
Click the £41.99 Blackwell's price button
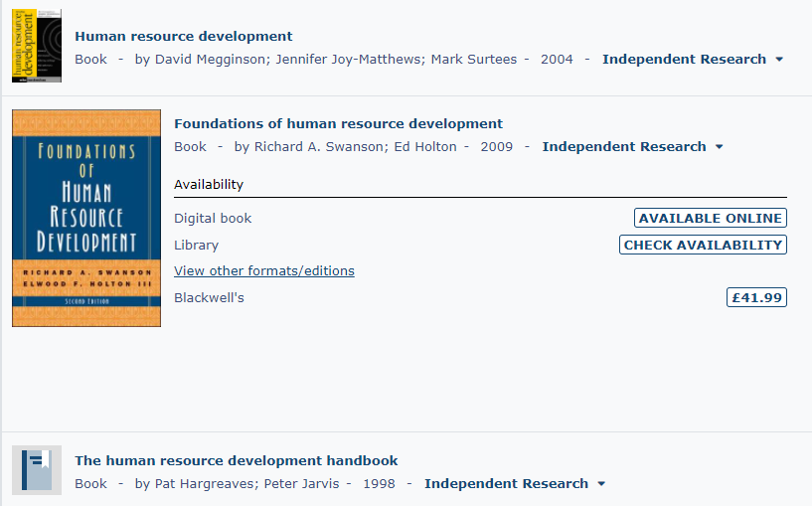pyautogui.click(x=756, y=297)
